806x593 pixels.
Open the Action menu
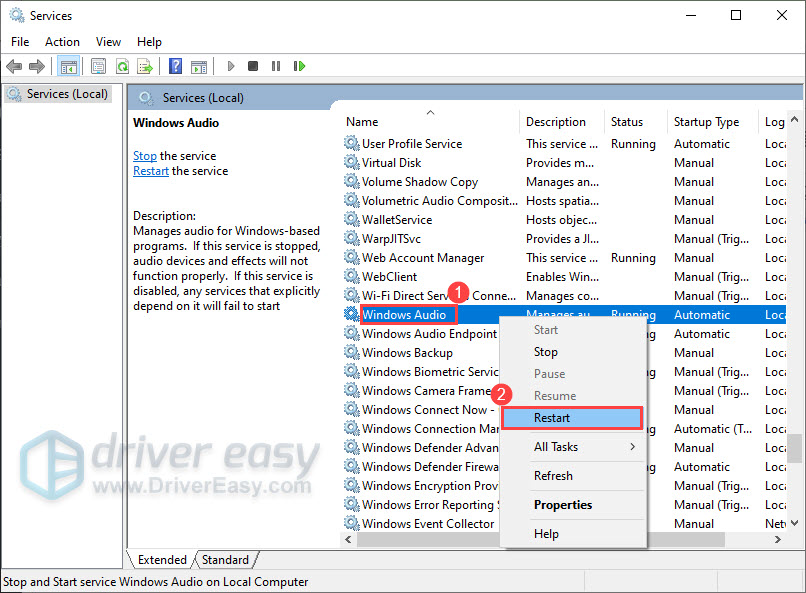click(x=62, y=42)
